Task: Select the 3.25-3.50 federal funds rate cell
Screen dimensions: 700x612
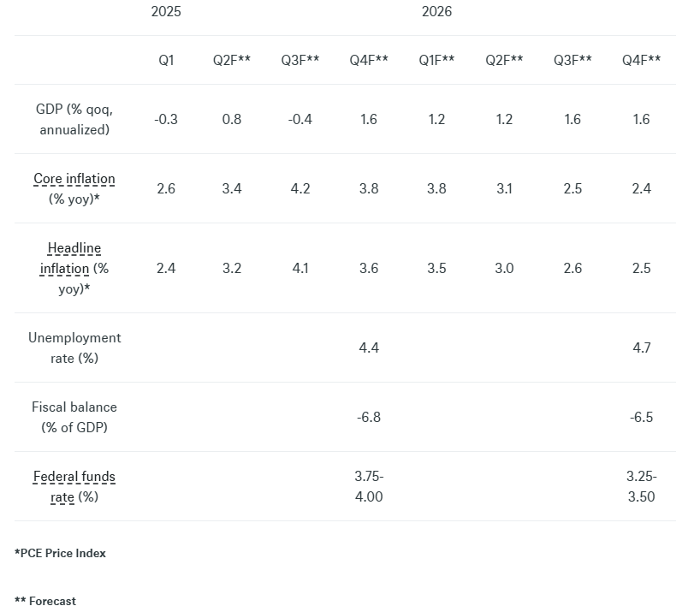Action: coord(641,486)
